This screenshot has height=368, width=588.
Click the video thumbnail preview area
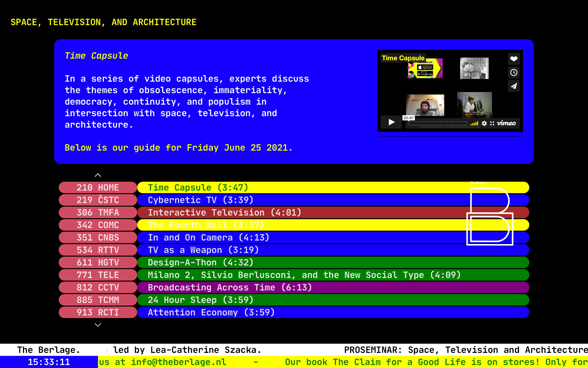[x=450, y=91]
